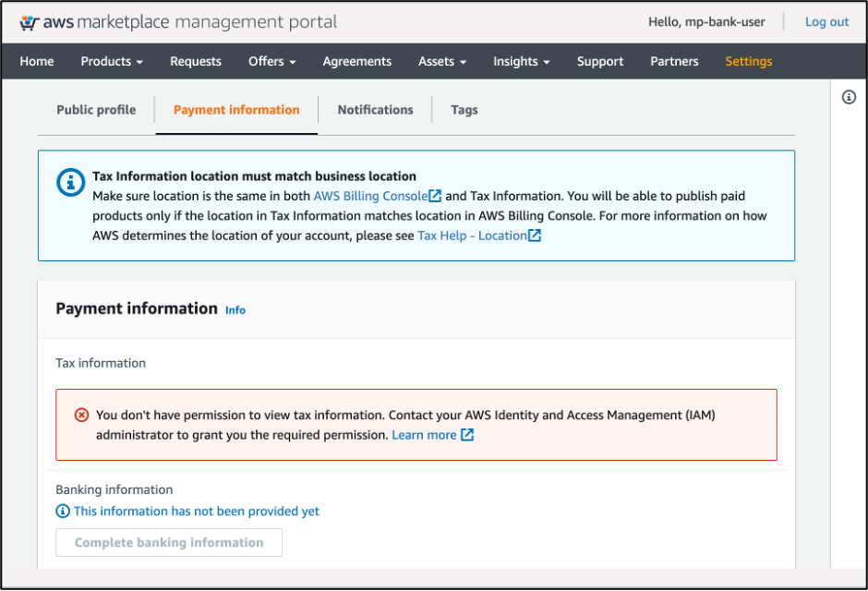This screenshot has width=868, height=591.
Task: Click the Log out link
Action: coord(826,21)
